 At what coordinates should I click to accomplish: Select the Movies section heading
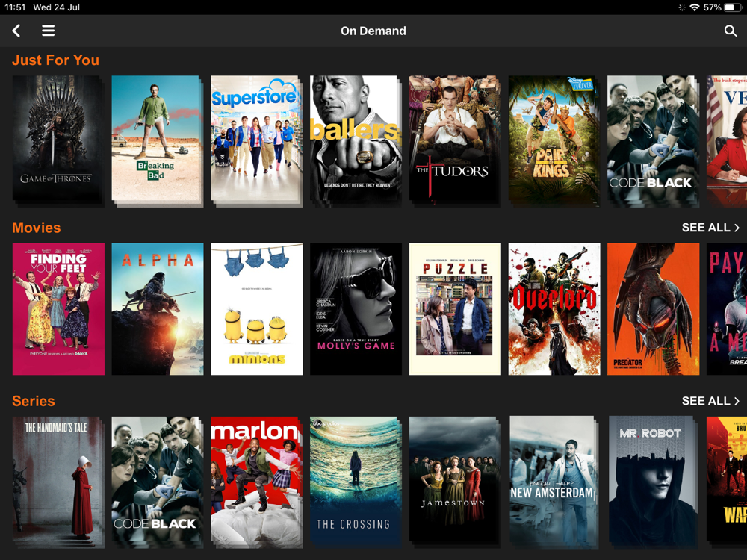tap(36, 228)
